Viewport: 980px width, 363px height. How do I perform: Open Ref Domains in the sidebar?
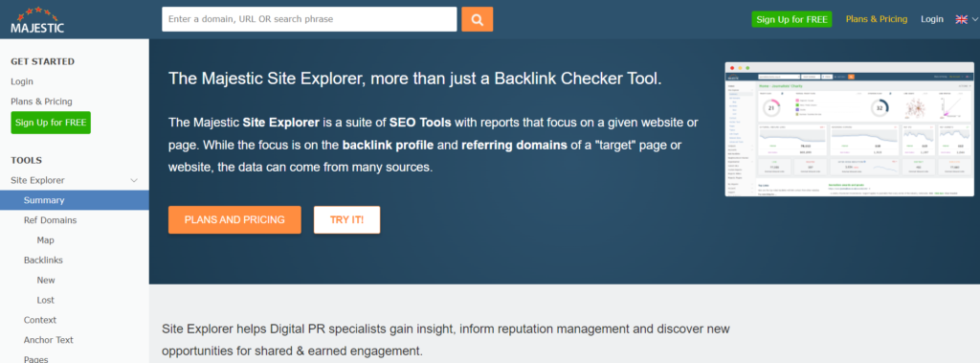[50, 220]
